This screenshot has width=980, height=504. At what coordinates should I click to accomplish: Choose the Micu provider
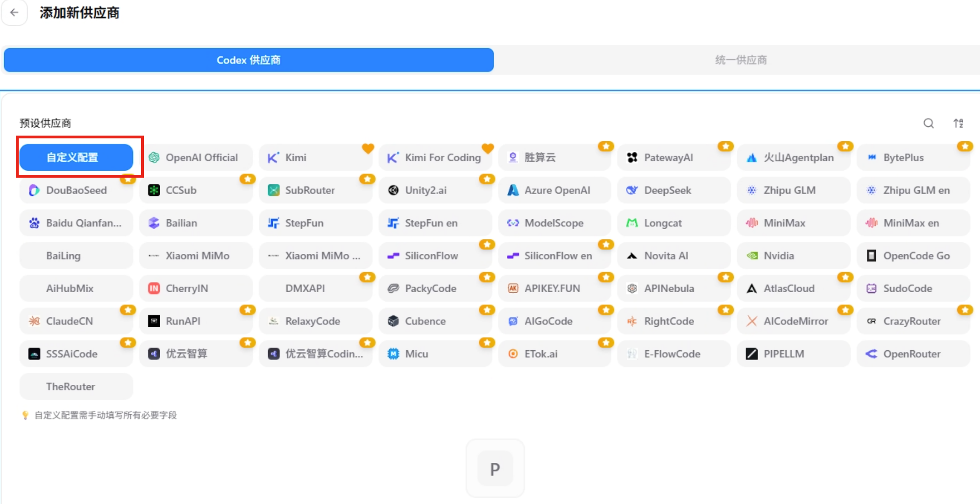coord(435,354)
